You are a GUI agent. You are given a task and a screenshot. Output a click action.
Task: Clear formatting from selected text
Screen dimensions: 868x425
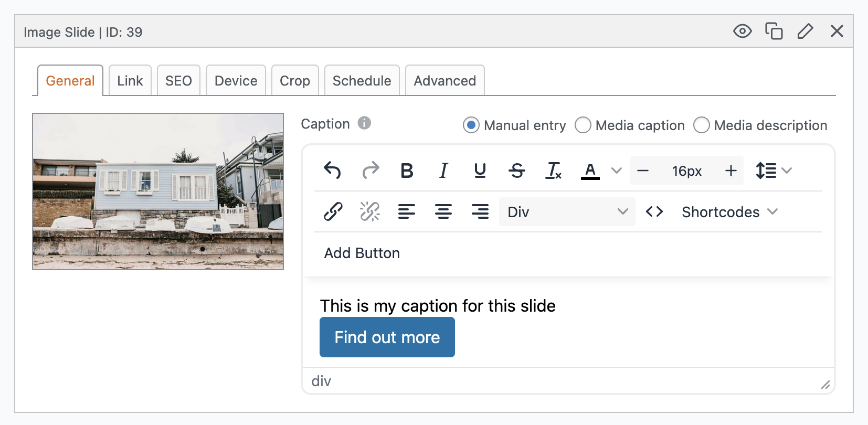[x=554, y=171]
